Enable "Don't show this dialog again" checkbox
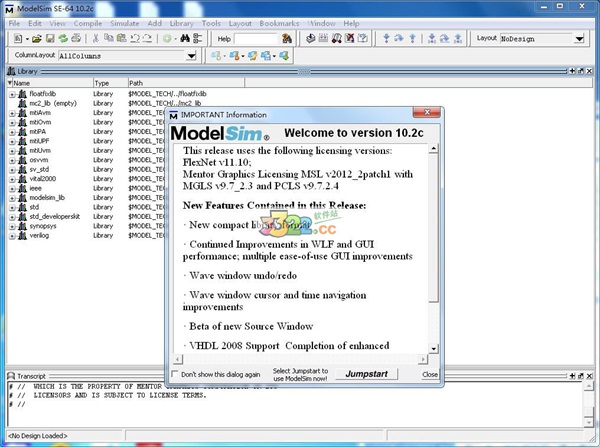 click(x=175, y=374)
